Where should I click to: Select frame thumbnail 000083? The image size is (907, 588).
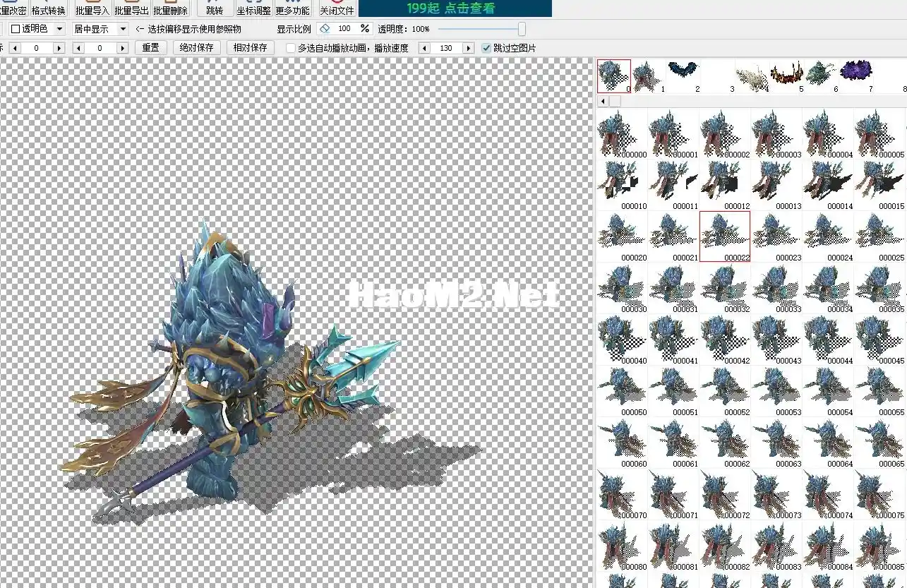pos(776,546)
